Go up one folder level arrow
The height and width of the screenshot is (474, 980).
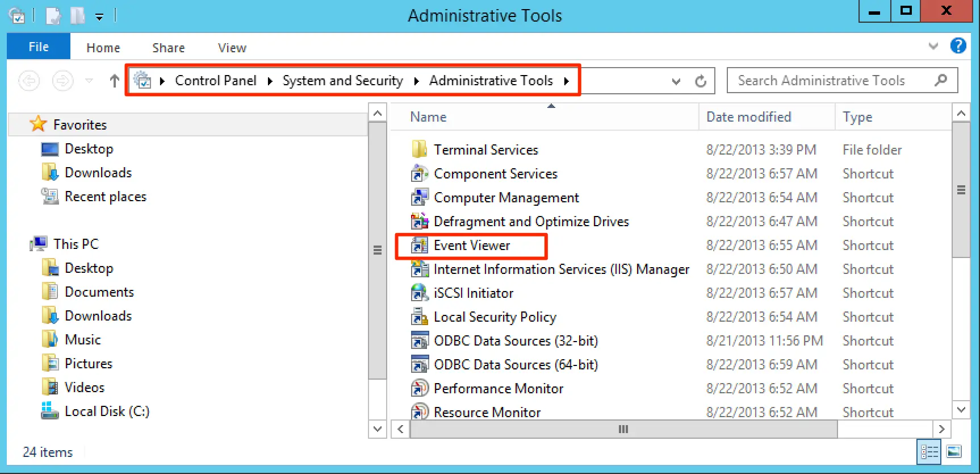pyautogui.click(x=114, y=81)
